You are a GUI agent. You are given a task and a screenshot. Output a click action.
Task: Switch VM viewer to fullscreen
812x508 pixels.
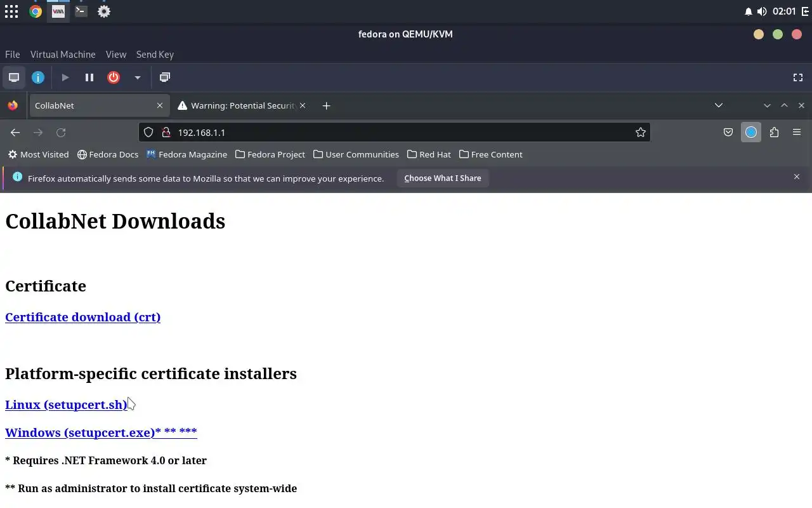[798, 77]
